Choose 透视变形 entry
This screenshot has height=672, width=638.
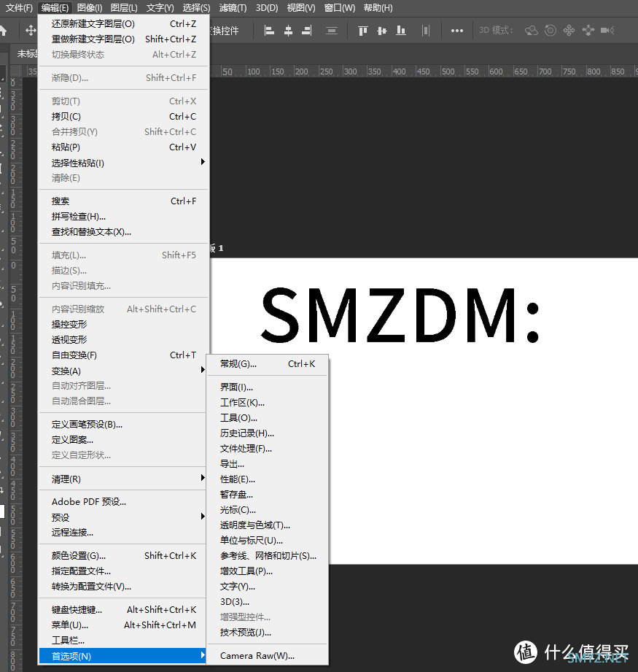pyautogui.click(x=123, y=340)
